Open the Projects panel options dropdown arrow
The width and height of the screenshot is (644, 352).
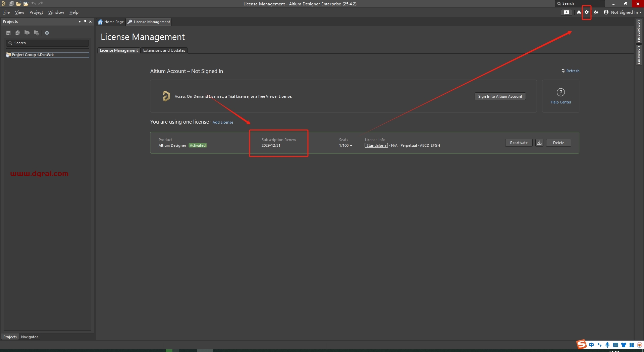coord(79,21)
